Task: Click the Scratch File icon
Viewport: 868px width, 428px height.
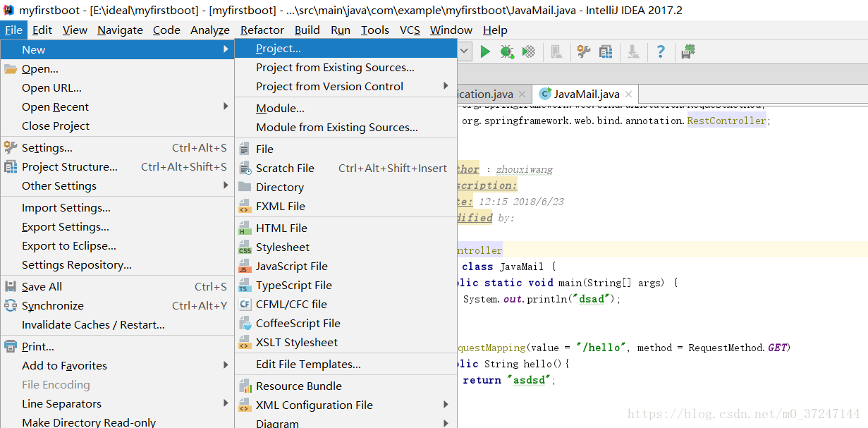Action: point(245,168)
